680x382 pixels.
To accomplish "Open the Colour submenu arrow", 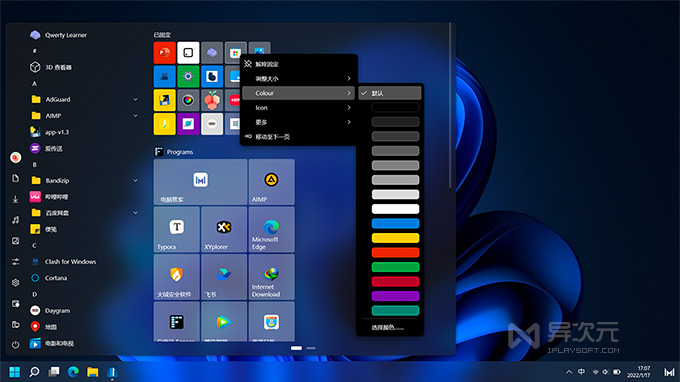I will (x=349, y=93).
